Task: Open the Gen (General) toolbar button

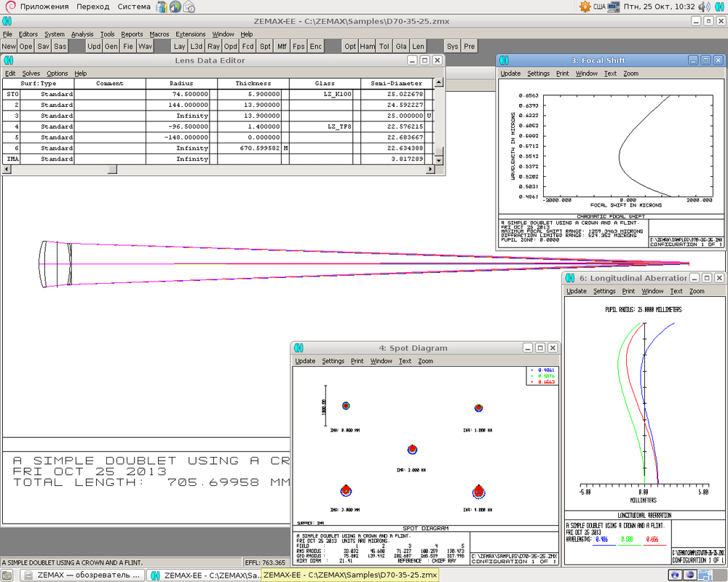Action: 111,46
